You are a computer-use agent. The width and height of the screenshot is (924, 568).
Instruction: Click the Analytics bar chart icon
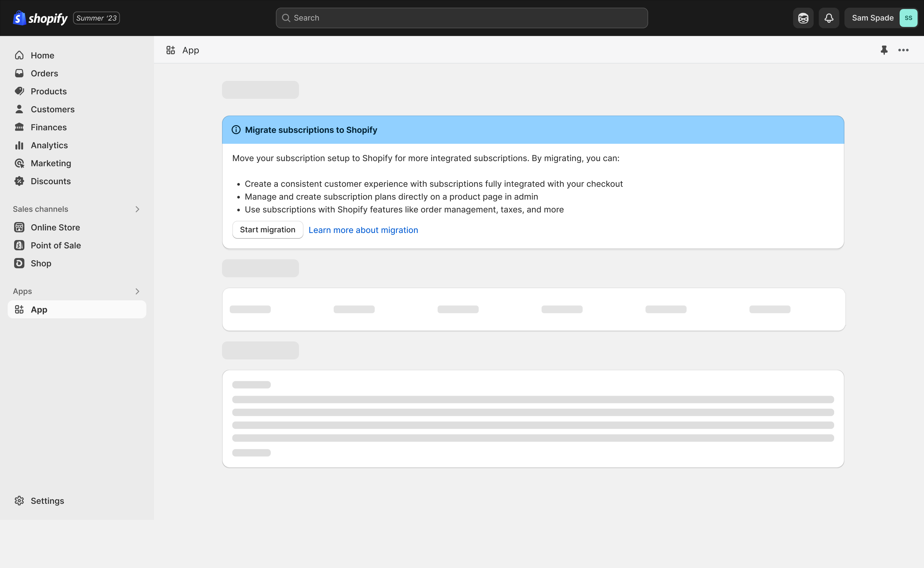tap(19, 145)
